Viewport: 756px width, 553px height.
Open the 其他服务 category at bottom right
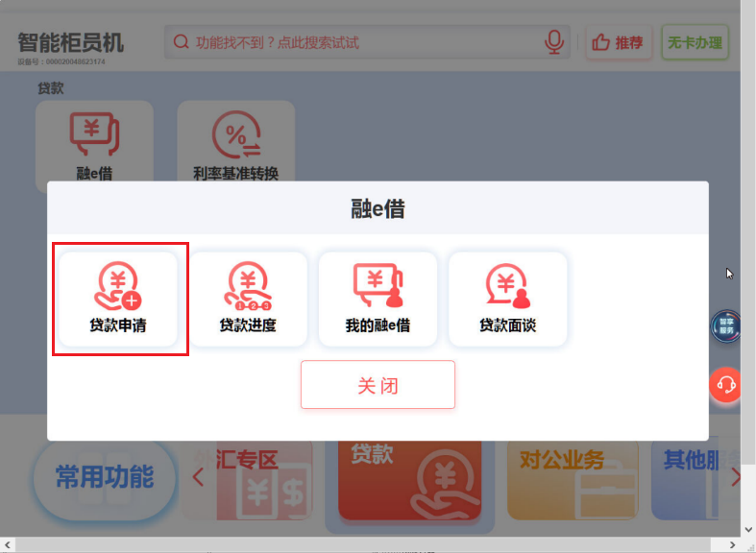coord(687,480)
